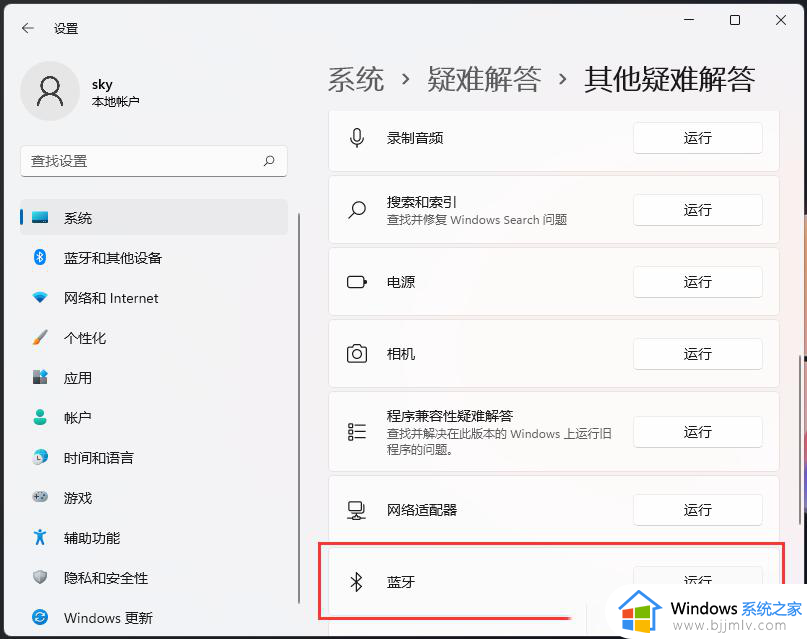Click the apps sidebar icon
The height and width of the screenshot is (639, 807).
(x=40, y=377)
